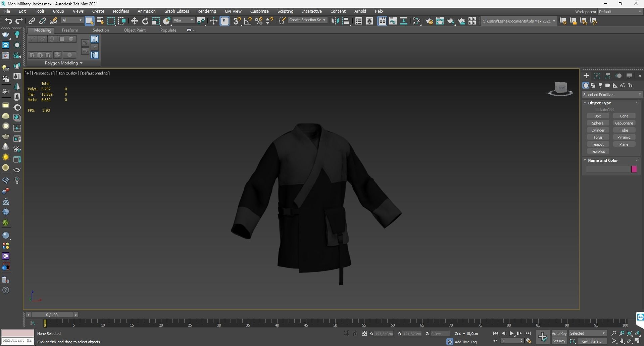Click Zoom Extents All Selected icon
The width and height of the screenshot is (644, 346).
638,334
